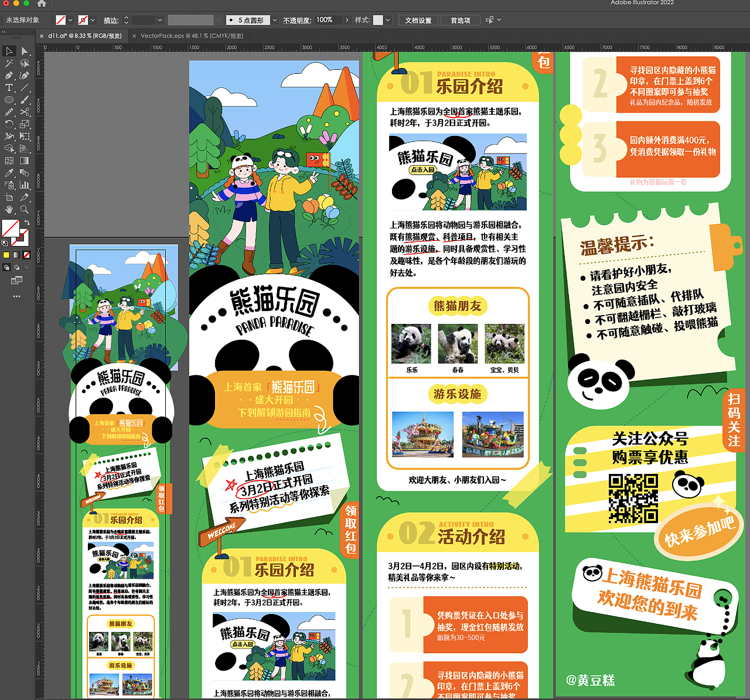Select the Direct Selection tool
This screenshot has height=700, width=750.
25,51
